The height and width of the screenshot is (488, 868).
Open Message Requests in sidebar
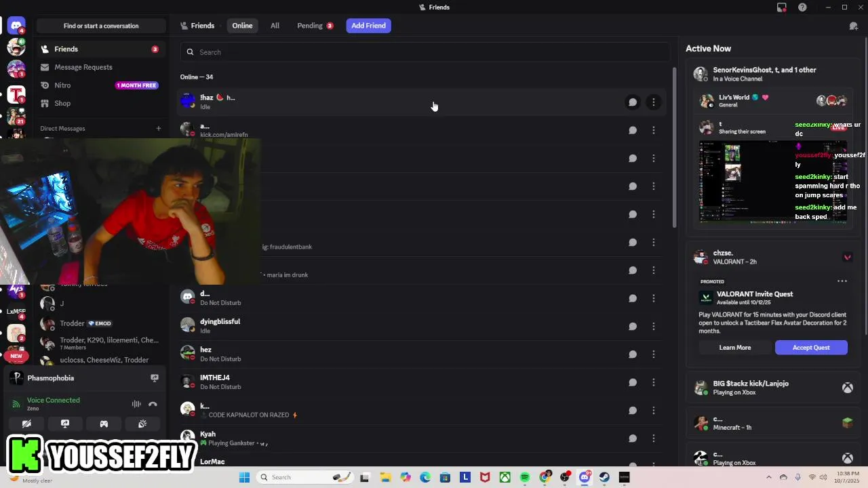tap(100, 67)
